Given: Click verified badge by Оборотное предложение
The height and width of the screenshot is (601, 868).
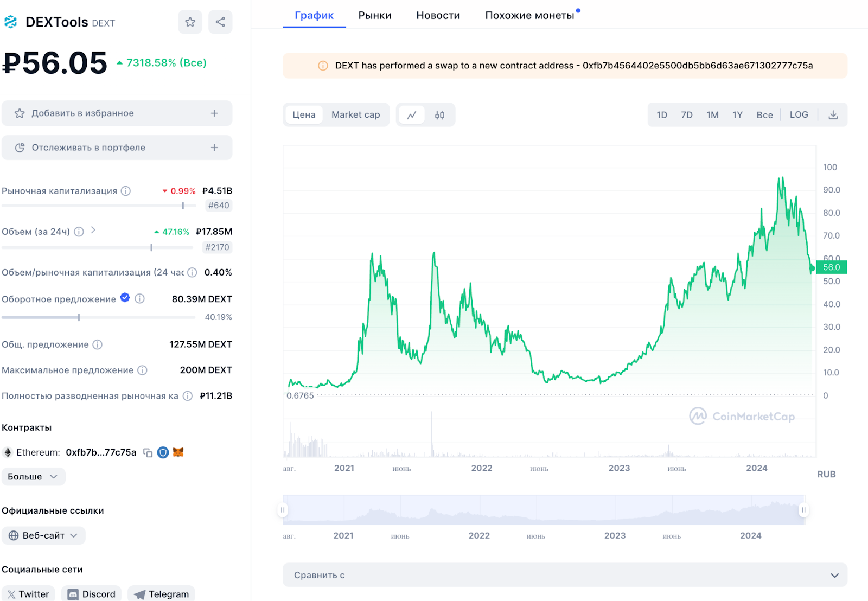Looking at the screenshot, I should (125, 297).
